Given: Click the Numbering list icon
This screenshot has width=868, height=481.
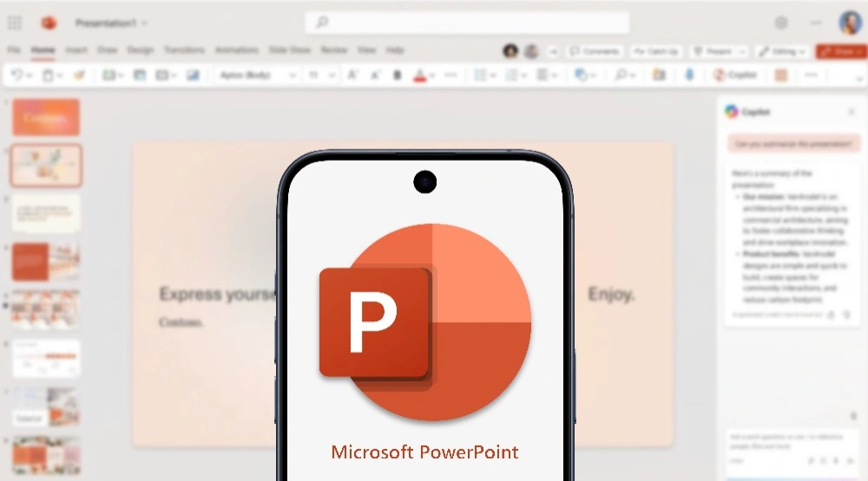Looking at the screenshot, I should [x=511, y=75].
